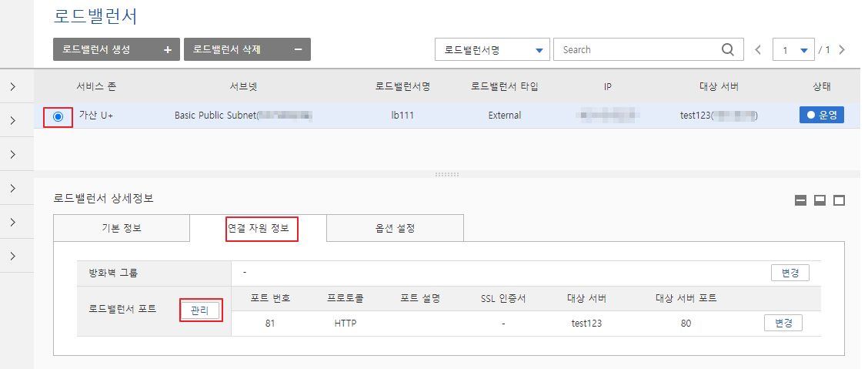The height and width of the screenshot is (369, 868).
Task: Go to next page arrow
Action: (x=842, y=50)
